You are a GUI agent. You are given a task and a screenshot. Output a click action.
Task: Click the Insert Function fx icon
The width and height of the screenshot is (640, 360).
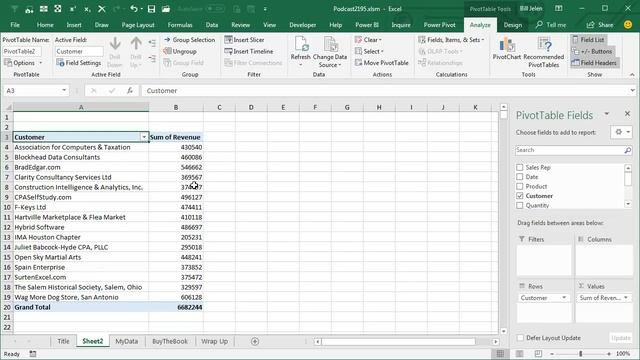pyautogui.click(x=130, y=91)
